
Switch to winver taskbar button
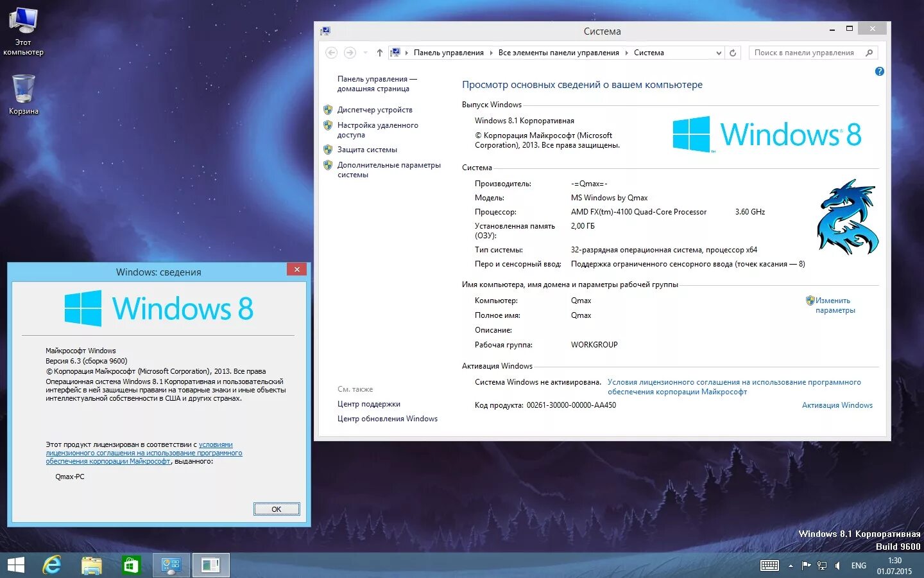[210, 565]
